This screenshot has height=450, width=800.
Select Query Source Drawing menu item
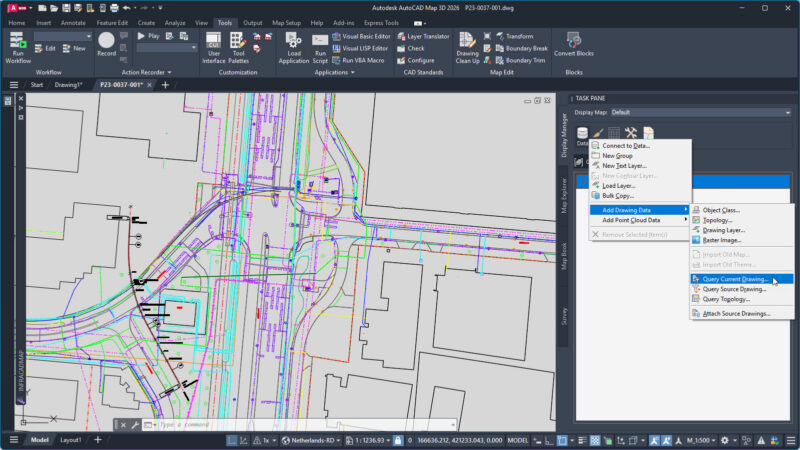[x=734, y=289]
